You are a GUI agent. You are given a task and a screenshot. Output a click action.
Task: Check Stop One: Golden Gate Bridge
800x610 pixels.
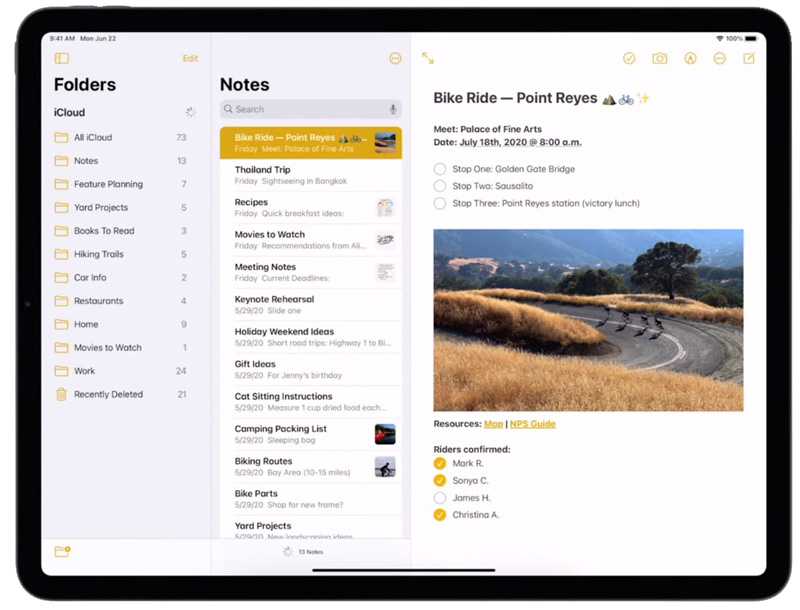440,169
